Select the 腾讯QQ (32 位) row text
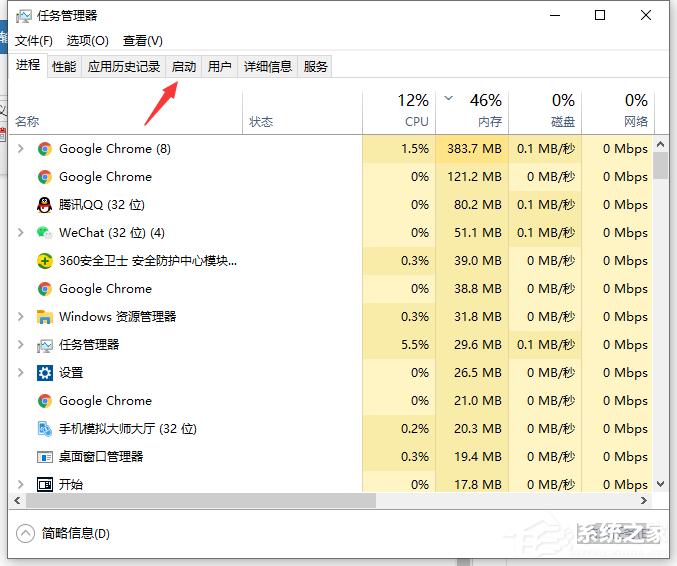Viewport: 677px width, 566px height. point(102,205)
